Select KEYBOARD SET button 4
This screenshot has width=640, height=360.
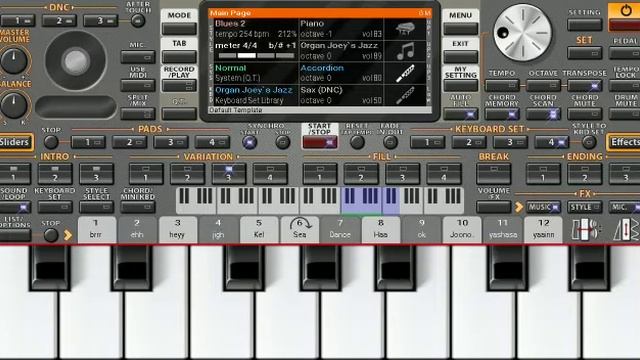[551, 142]
